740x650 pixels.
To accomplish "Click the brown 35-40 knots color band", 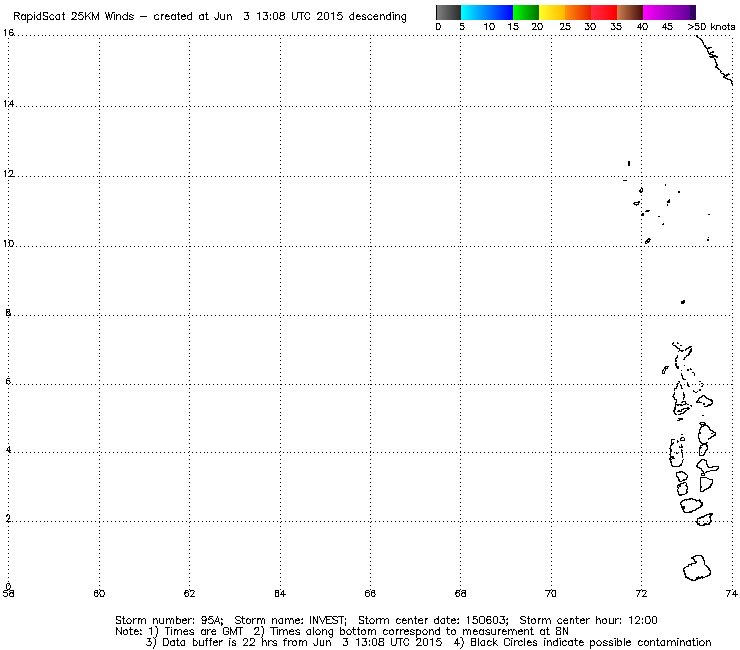I will point(630,12).
